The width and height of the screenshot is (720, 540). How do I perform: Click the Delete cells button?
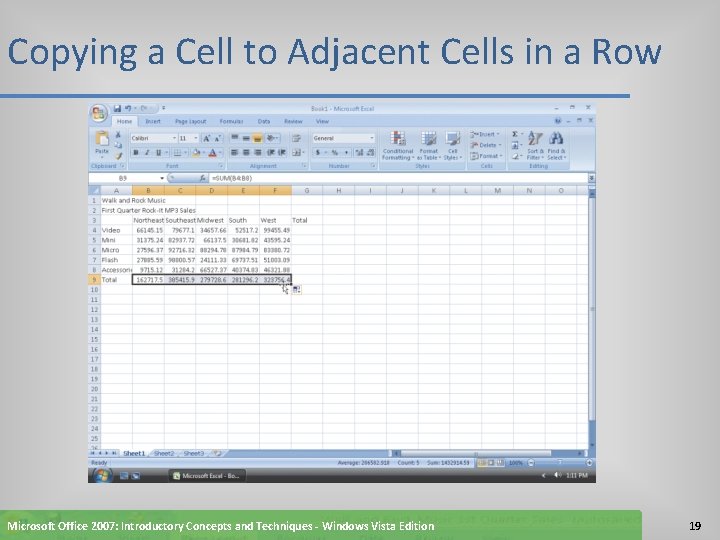coord(486,145)
